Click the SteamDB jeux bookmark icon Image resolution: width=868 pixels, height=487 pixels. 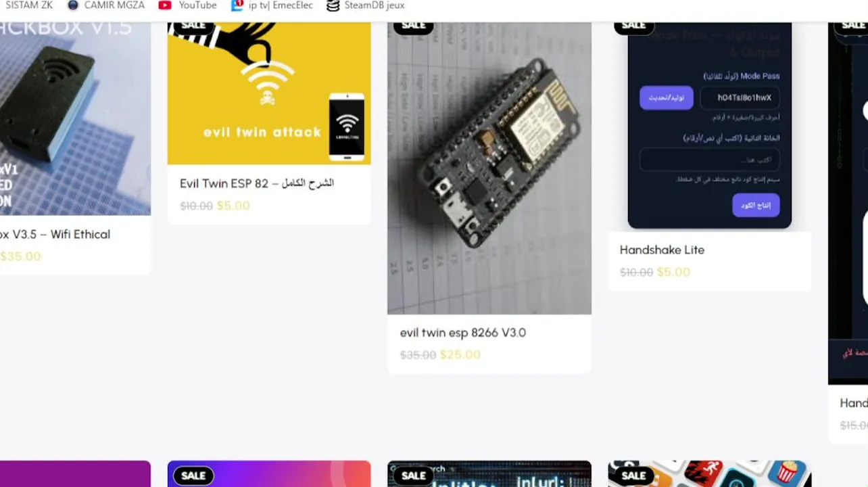coord(333,5)
